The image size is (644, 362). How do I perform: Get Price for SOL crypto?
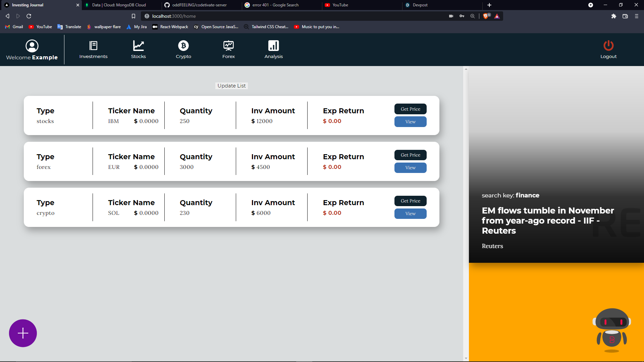[410, 201]
